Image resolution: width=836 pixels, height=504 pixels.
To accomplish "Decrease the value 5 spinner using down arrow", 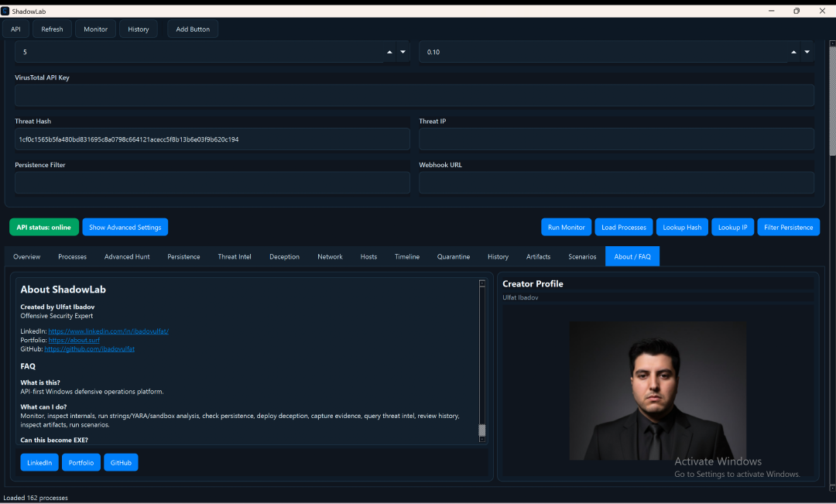I will click(x=403, y=52).
